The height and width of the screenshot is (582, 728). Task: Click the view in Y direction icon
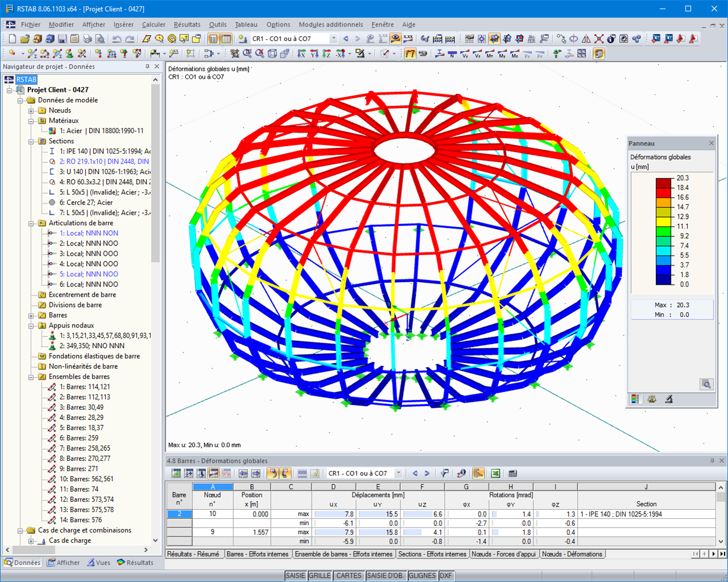(314, 53)
